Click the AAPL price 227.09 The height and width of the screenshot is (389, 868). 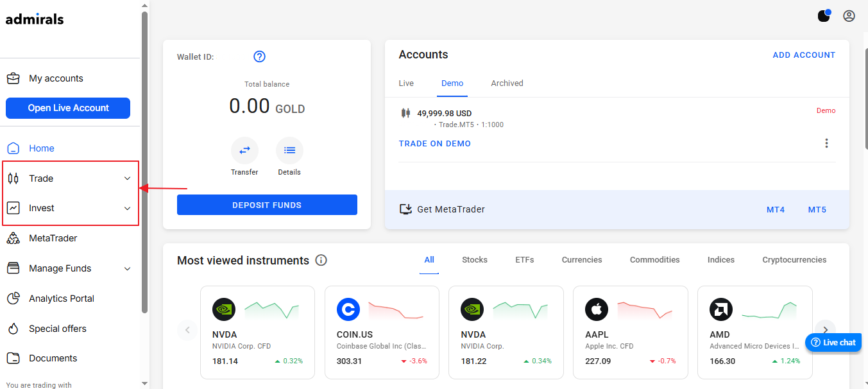pyautogui.click(x=598, y=361)
